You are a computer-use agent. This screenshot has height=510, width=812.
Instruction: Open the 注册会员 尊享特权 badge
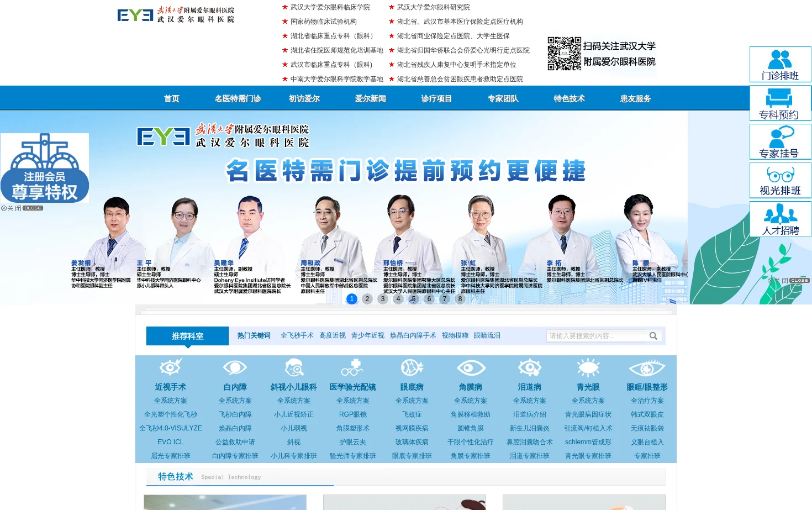pyautogui.click(x=45, y=168)
